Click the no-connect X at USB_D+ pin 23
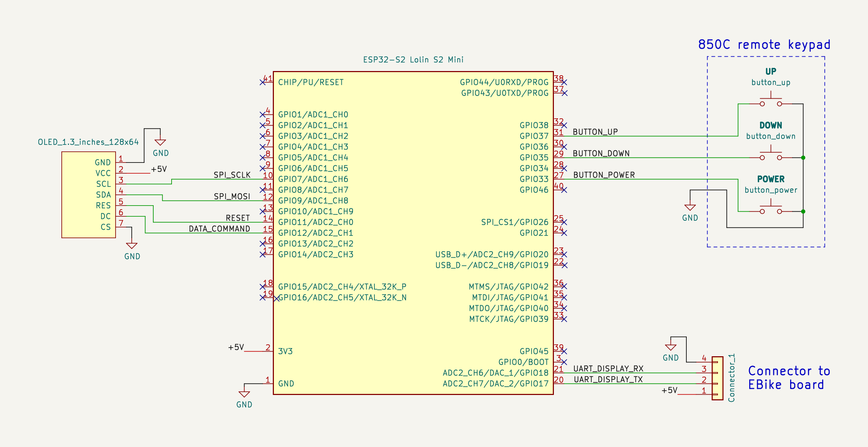This screenshot has width=868, height=447. point(564,254)
